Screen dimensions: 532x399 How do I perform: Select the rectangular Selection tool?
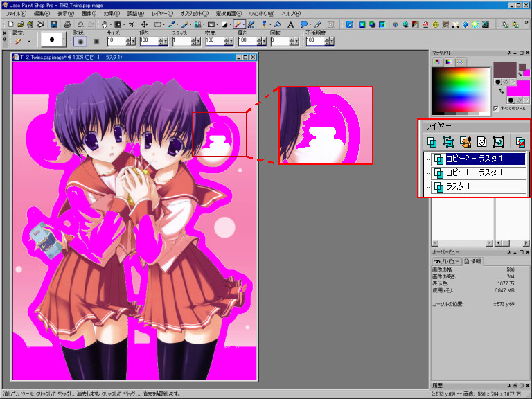point(157,24)
